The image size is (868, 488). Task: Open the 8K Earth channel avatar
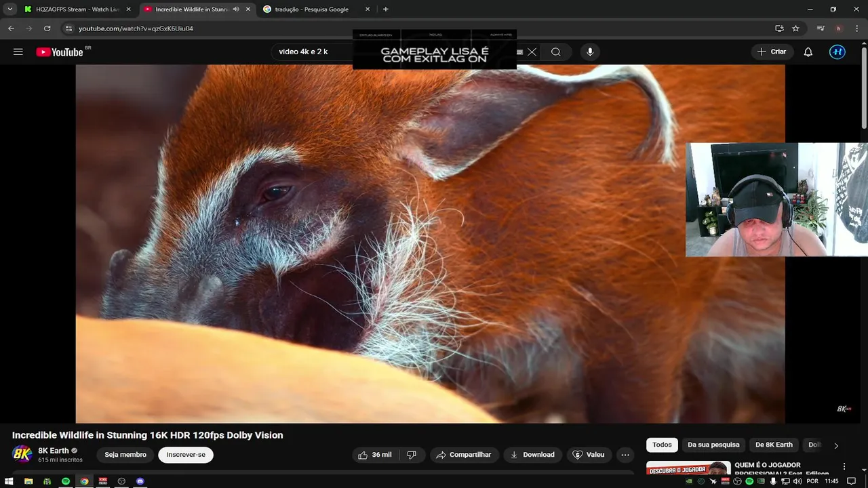tap(22, 455)
